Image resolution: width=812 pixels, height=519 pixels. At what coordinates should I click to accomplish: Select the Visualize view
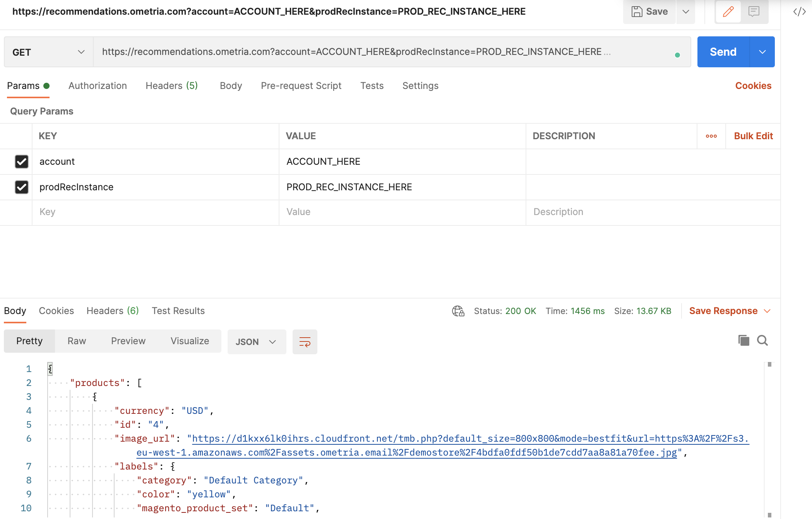[190, 341]
